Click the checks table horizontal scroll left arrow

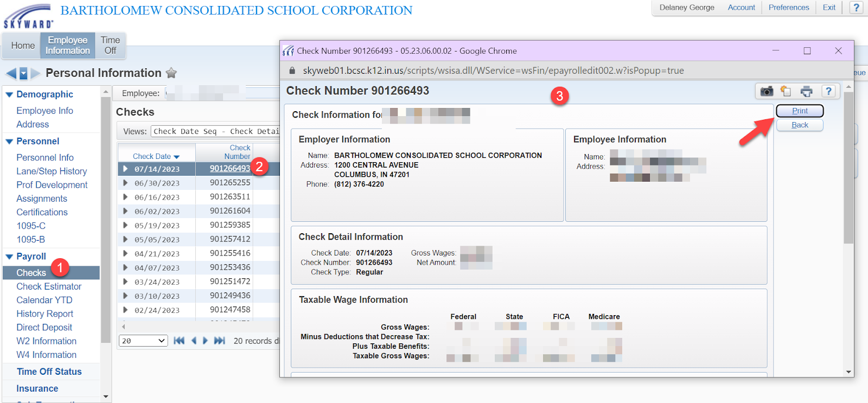[x=124, y=327]
